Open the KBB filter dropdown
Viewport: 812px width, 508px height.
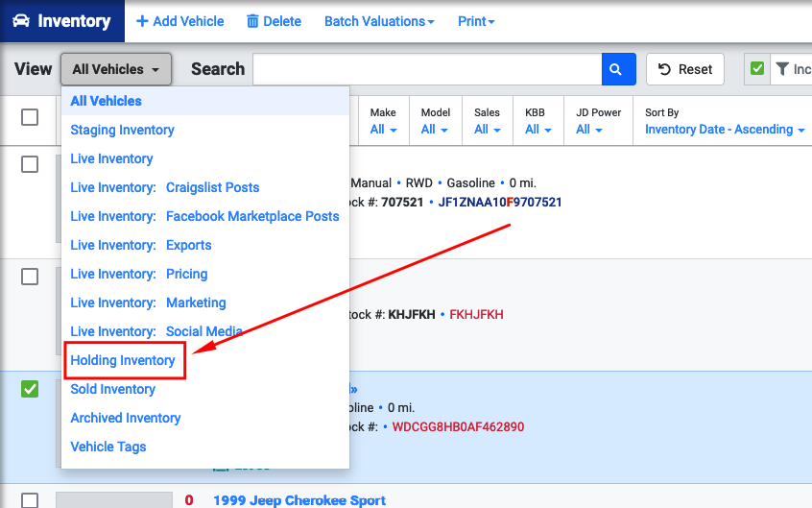pos(538,130)
